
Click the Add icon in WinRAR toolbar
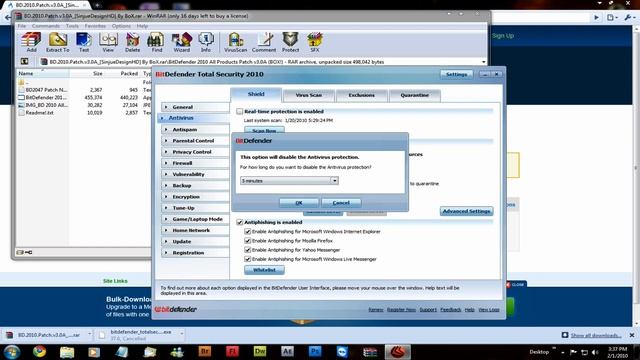click(x=31, y=42)
